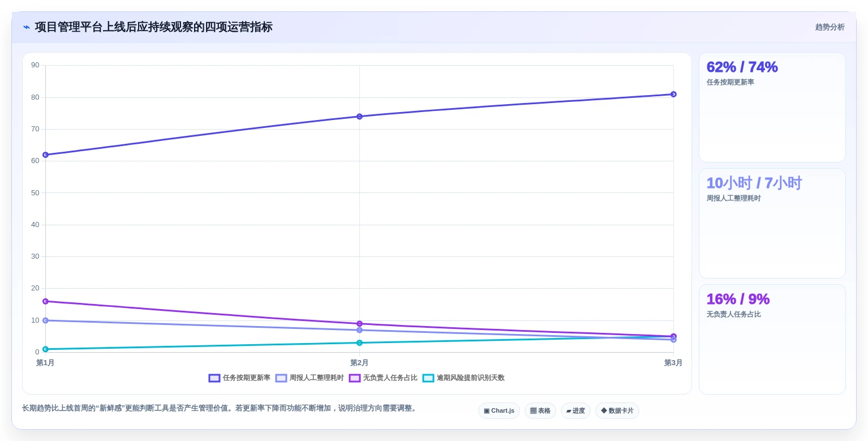Toggle 逾期风险提前识别天数 legend item
This screenshot has width=868, height=441.
(x=463, y=378)
